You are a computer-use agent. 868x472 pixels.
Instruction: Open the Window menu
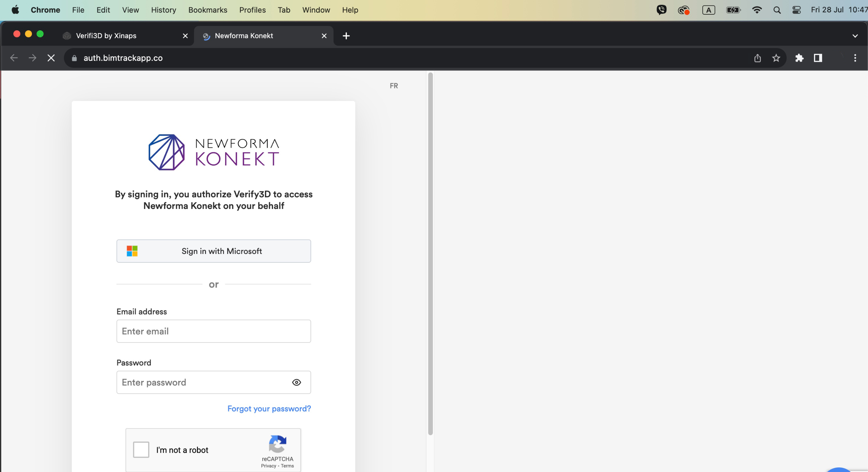click(x=316, y=10)
